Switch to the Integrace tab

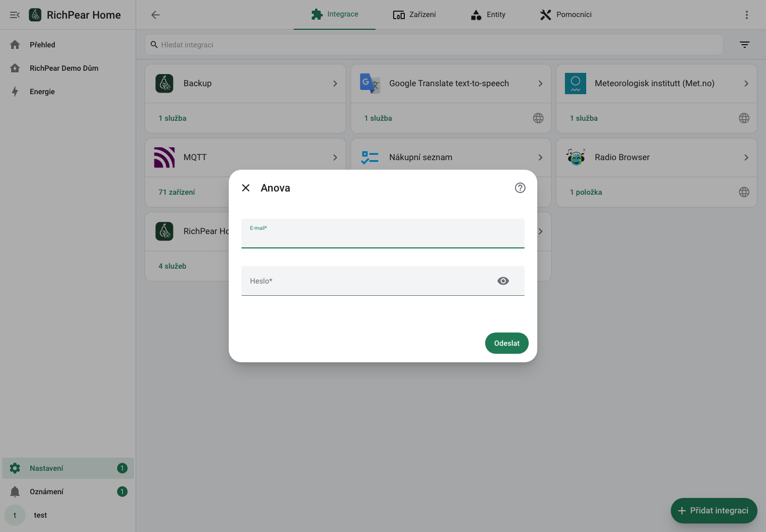click(x=335, y=14)
